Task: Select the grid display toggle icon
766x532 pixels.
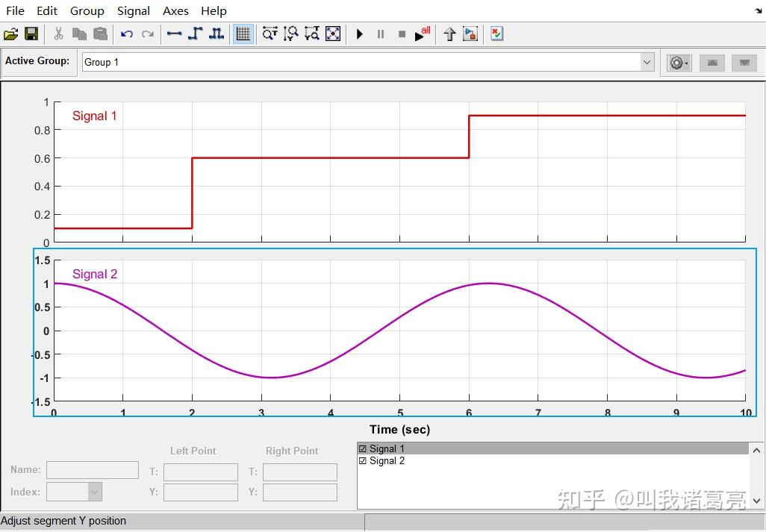Action: (243, 34)
